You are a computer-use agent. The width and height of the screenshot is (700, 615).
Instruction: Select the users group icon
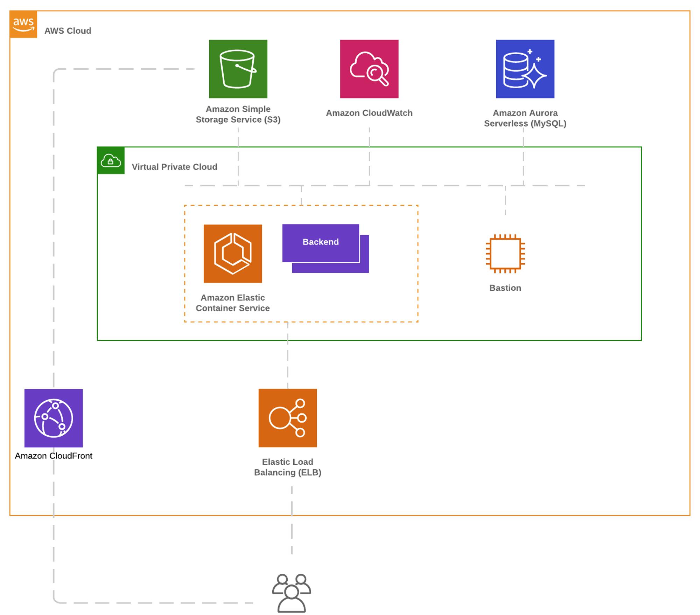(x=291, y=593)
